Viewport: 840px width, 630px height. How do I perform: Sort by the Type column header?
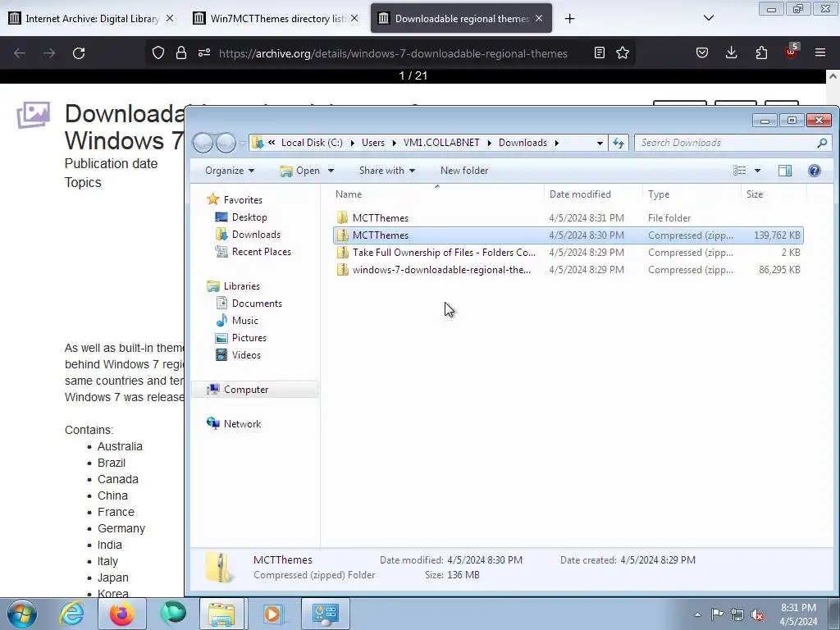[x=692, y=194]
